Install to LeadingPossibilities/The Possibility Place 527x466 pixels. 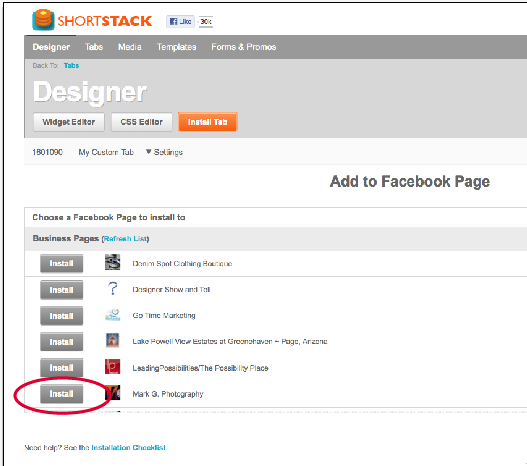tap(62, 368)
